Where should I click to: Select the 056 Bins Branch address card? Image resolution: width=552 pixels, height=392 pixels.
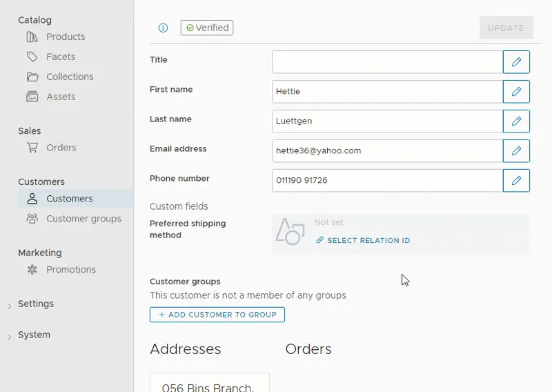[x=209, y=383]
